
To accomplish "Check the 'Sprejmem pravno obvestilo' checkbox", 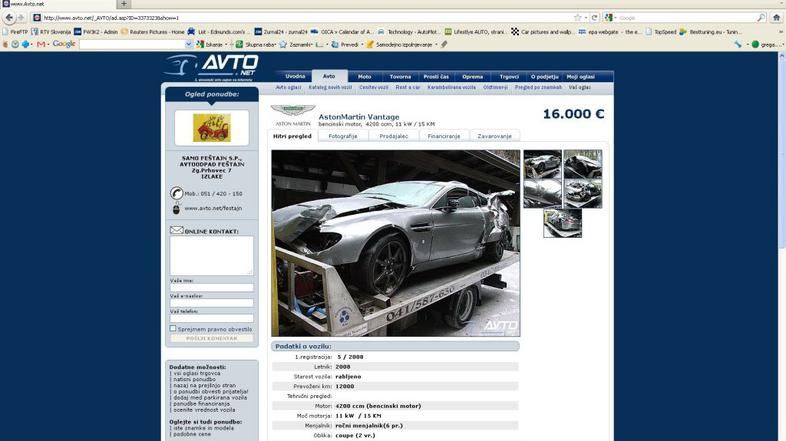I will click(x=173, y=328).
